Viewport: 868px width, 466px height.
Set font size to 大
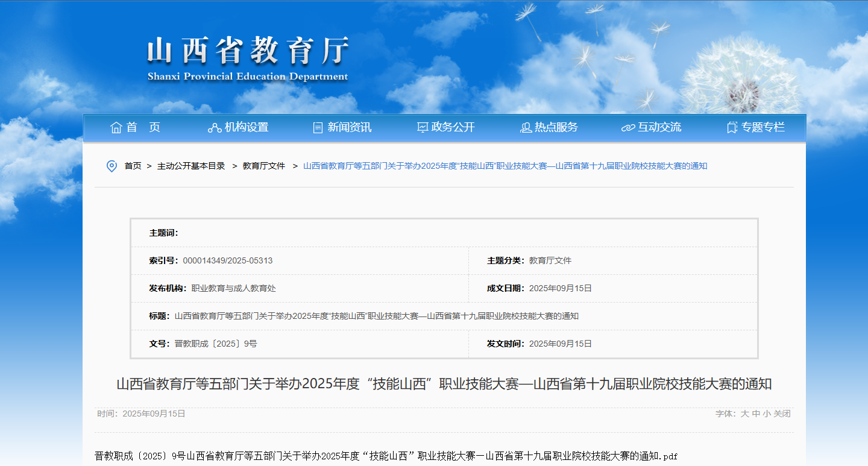744,414
